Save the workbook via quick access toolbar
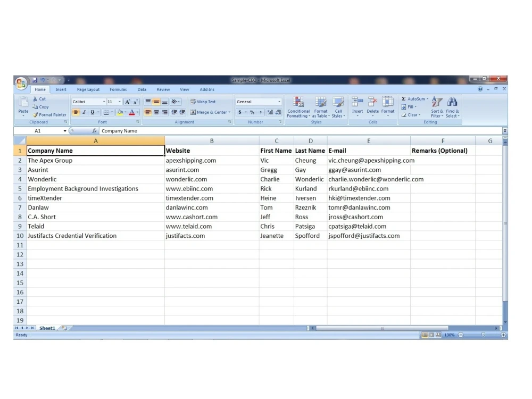The image size is (532, 399). 35,80
